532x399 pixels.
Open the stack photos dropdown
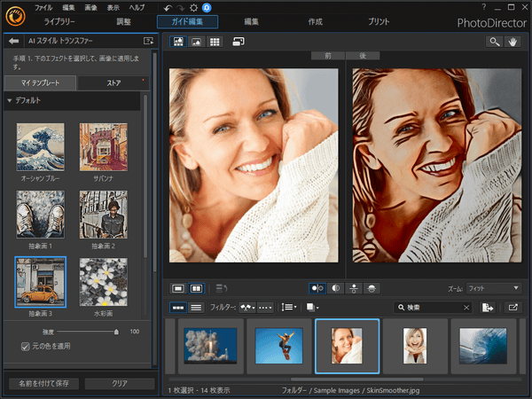312,307
